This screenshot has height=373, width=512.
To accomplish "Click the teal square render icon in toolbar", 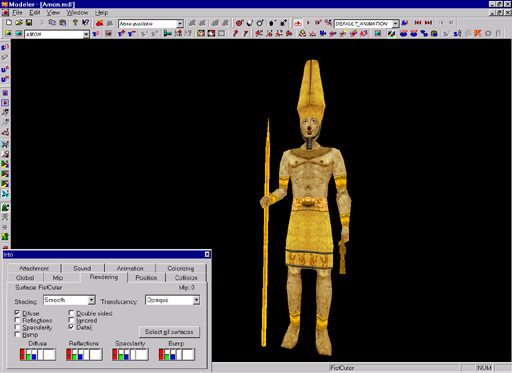I will click(378, 33).
